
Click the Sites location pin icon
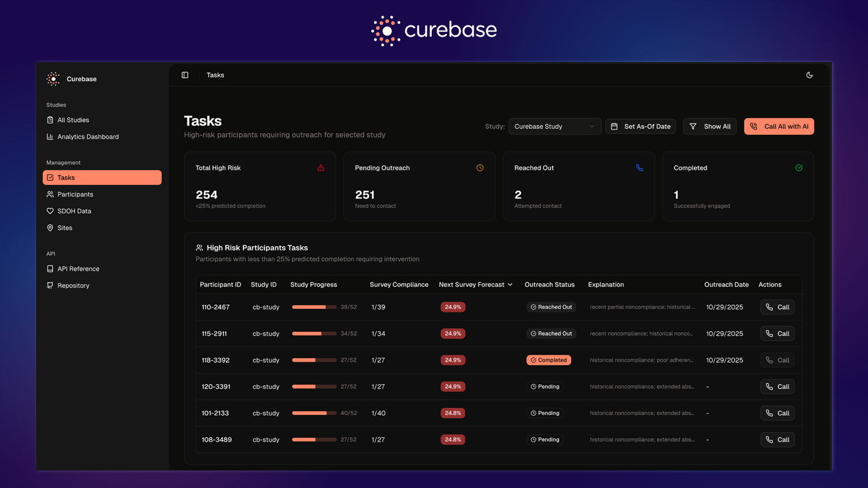pyautogui.click(x=50, y=228)
